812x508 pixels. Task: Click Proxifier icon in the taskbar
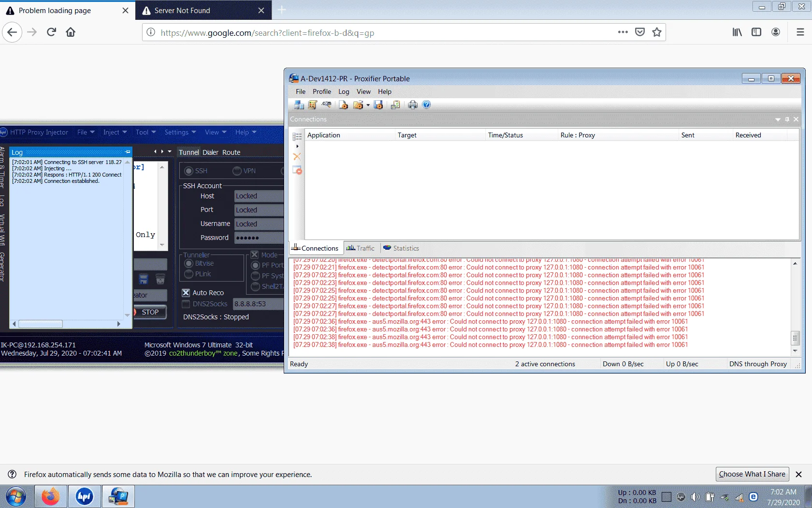tap(118, 496)
